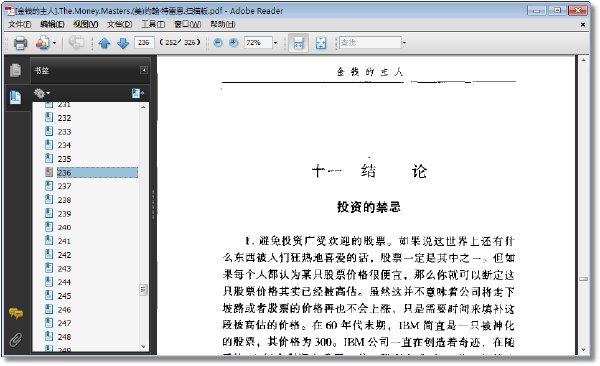Image resolution: width=600 pixels, height=366 pixels.
Task: Open the 帮助 (Help) menu
Action: click(223, 25)
